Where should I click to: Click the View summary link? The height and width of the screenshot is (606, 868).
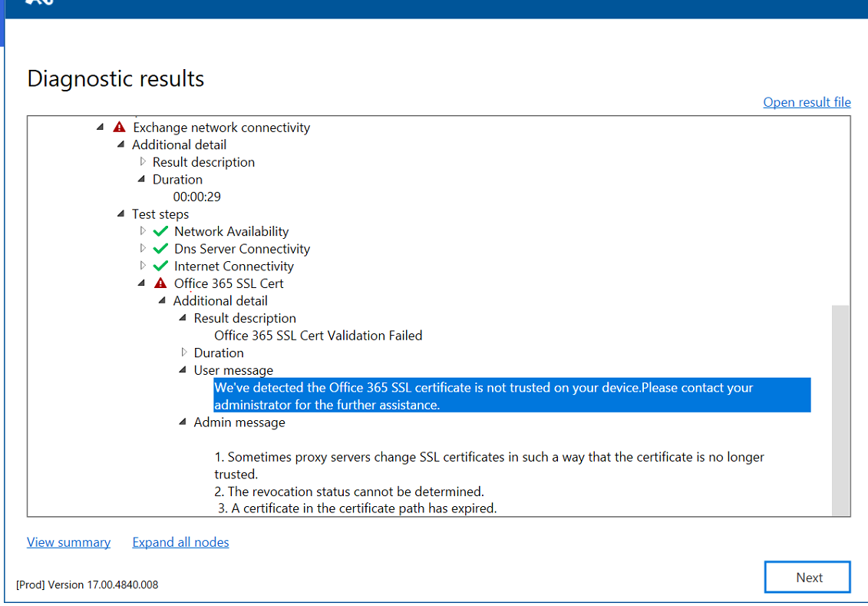pos(68,542)
